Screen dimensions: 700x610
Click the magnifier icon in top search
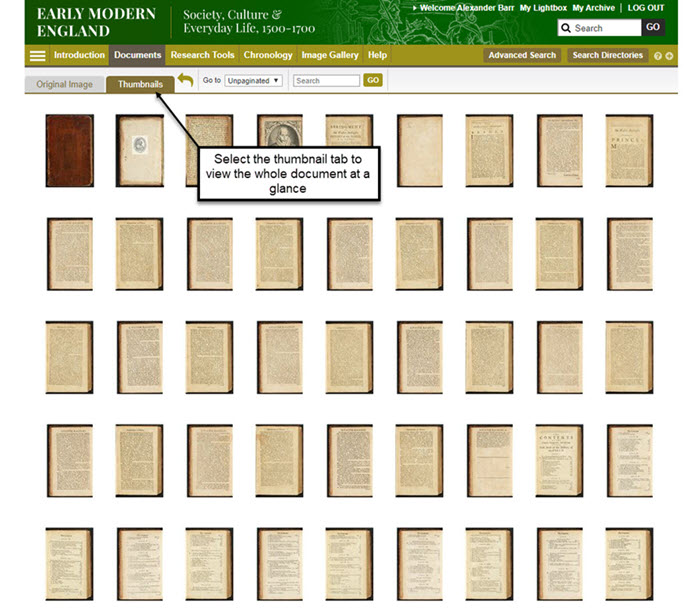[566, 28]
